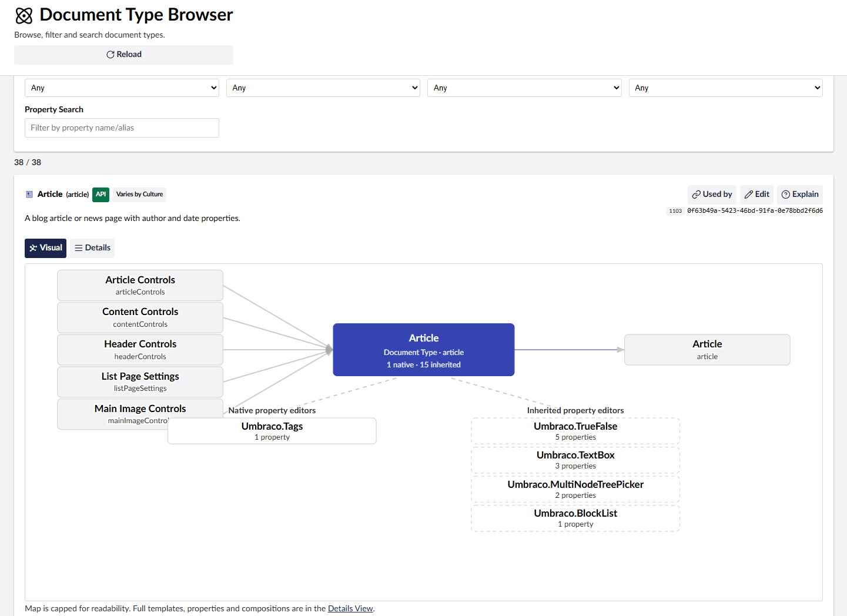847x616 pixels.
Task: Click the document icon beside Article title
Action: point(29,195)
